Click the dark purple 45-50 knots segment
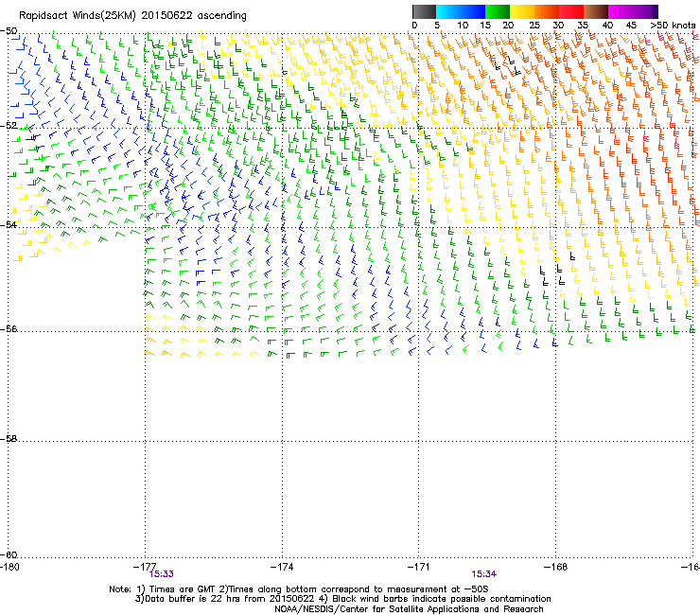Screen dimensions: 700x615 (645, 11)
